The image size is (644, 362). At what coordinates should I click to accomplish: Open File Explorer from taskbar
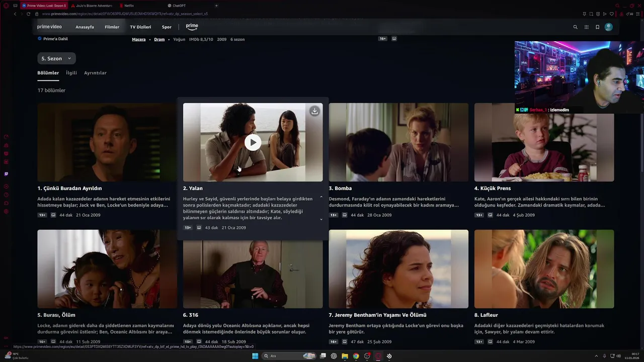(x=345, y=356)
